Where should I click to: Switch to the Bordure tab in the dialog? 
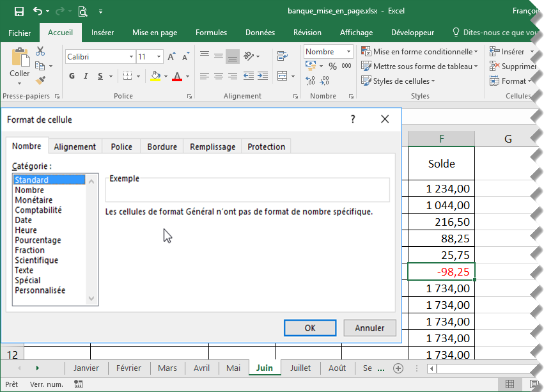point(162,146)
